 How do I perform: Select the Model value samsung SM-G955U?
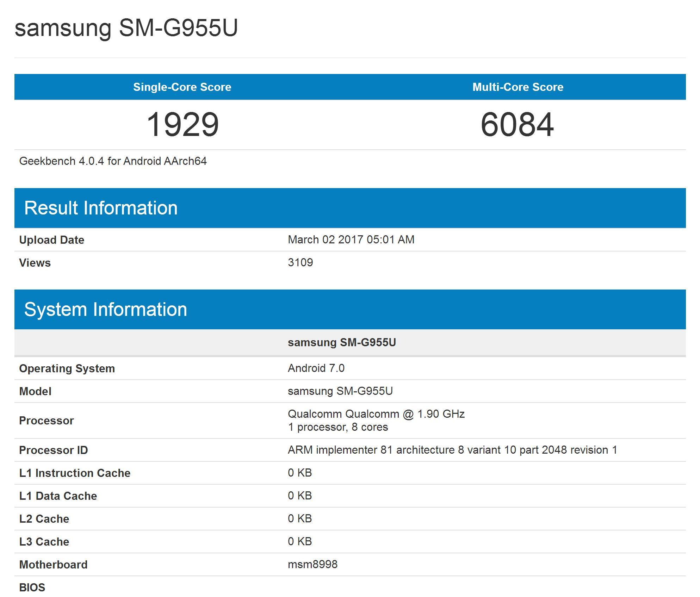340,391
